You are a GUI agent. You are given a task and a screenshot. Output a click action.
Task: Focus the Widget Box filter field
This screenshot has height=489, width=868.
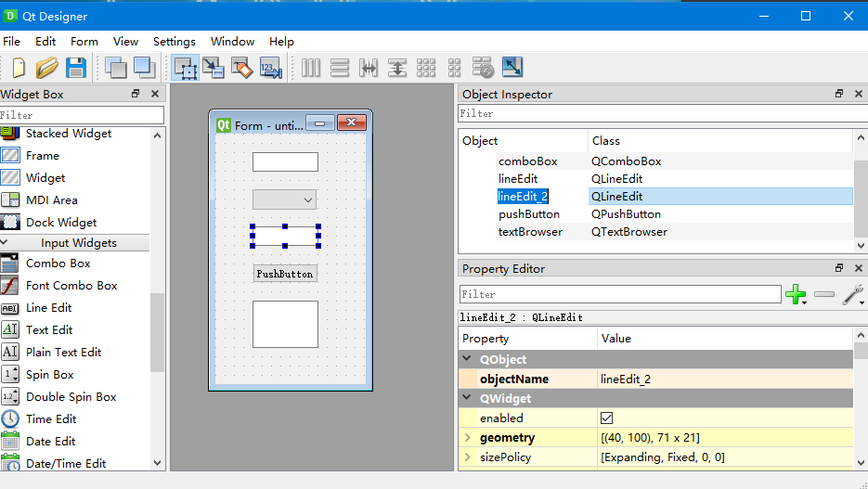(x=82, y=115)
